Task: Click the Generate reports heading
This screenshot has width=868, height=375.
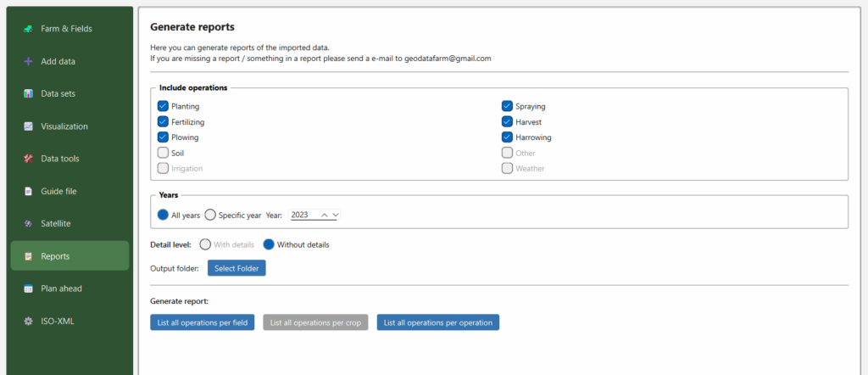Action: (x=192, y=26)
